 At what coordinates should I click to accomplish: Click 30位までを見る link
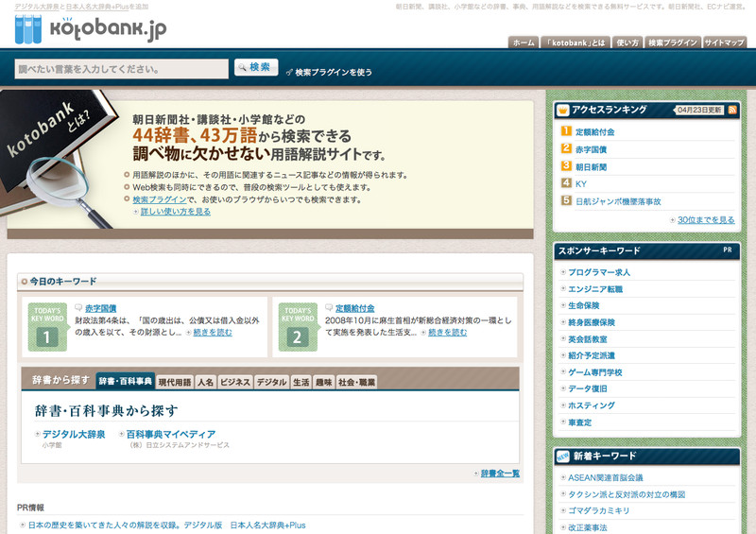[706, 219]
